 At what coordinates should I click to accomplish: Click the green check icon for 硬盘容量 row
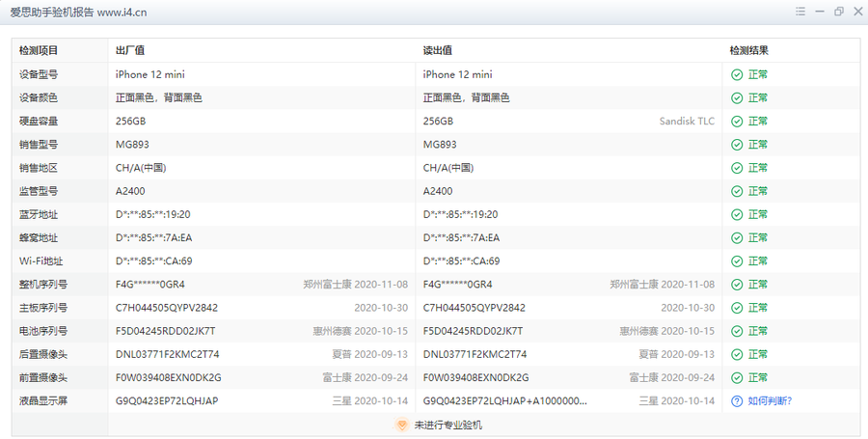click(737, 122)
